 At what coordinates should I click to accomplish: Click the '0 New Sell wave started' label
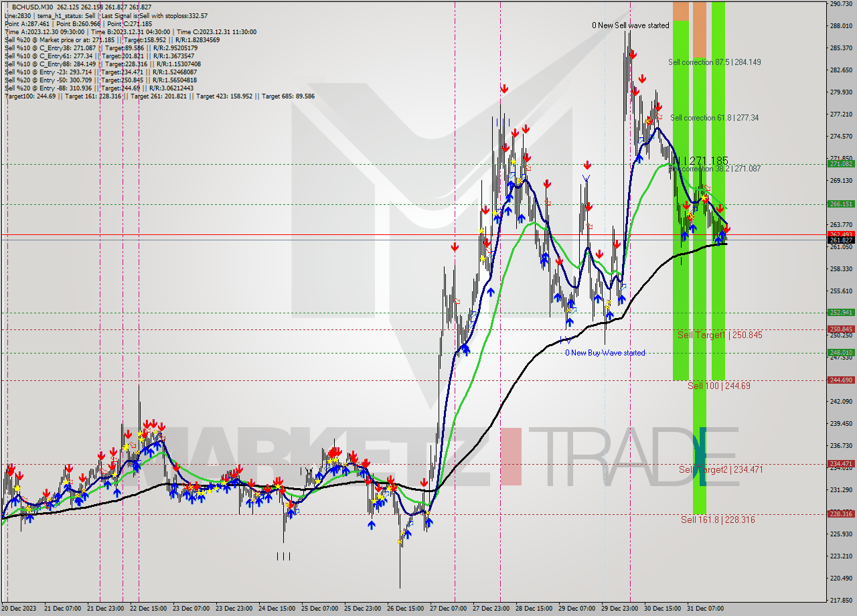[x=630, y=25]
